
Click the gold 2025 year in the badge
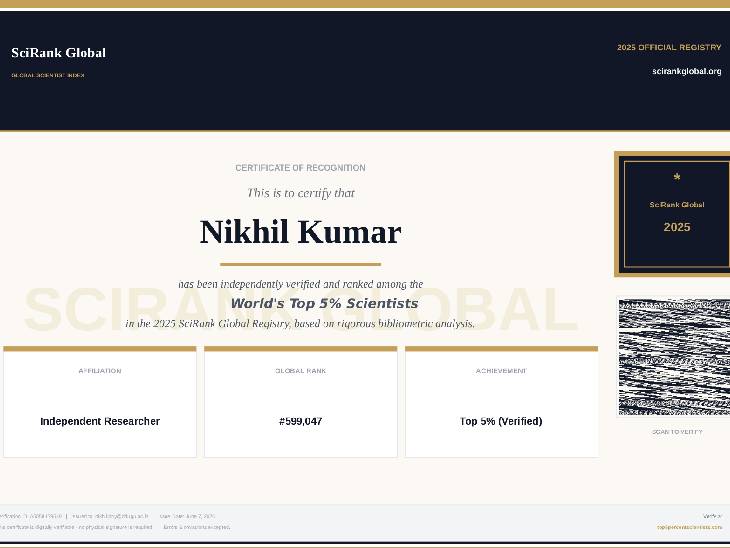pyautogui.click(x=677, y=227)
